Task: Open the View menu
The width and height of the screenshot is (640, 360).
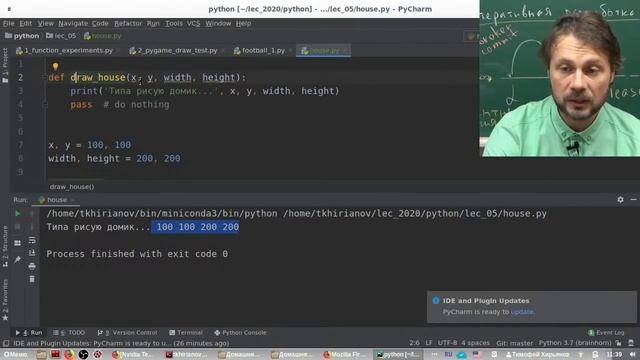Action: tap(45, 23)
